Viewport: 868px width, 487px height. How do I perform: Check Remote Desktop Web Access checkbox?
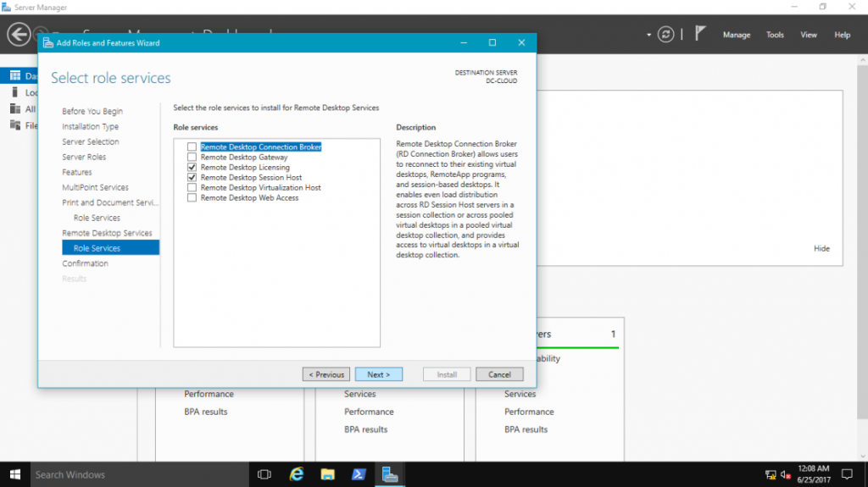click(x=192, y=197)
